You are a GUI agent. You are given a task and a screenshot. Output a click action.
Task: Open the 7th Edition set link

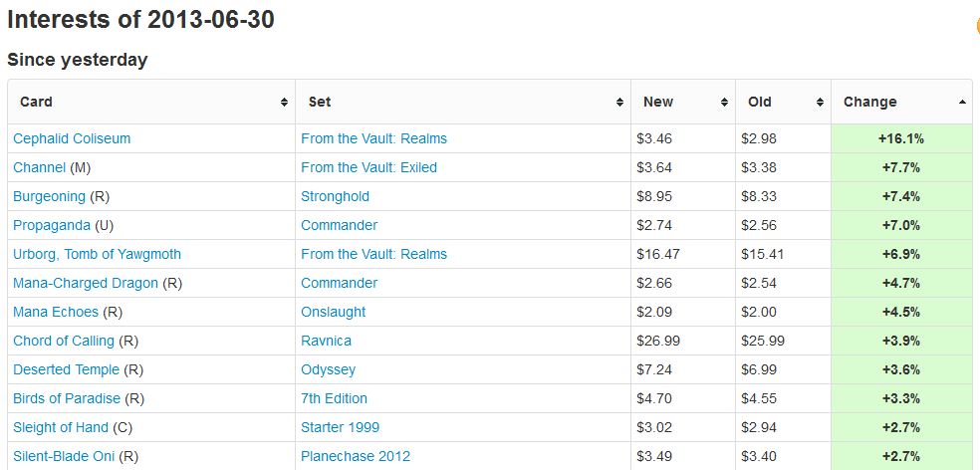coord(334,398)
